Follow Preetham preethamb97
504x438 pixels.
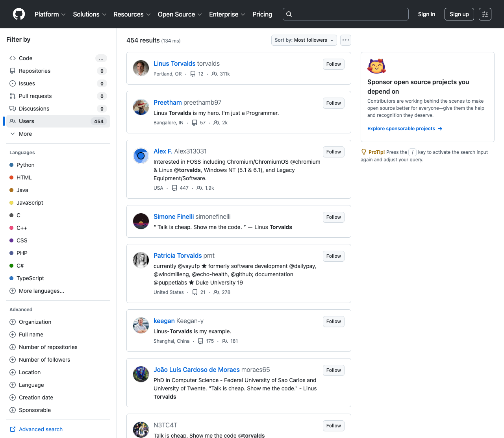point(334,103)
